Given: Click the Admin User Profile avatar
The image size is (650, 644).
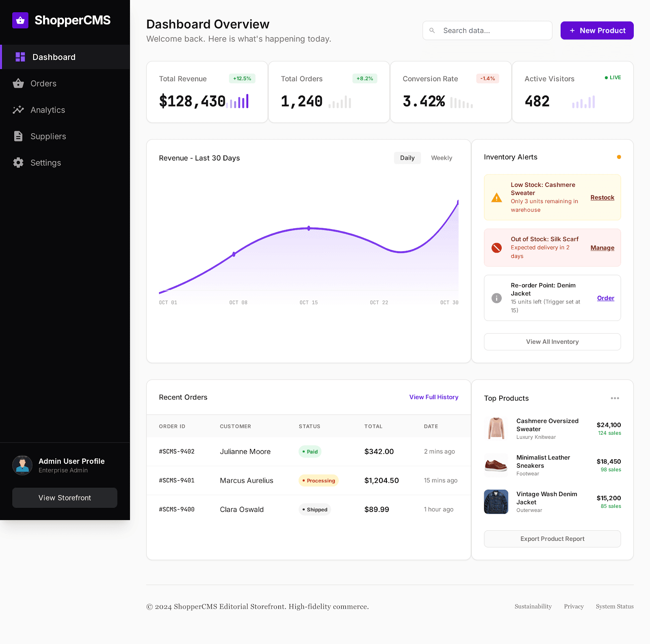Looking at the screenshot, I should click(22, 465).
